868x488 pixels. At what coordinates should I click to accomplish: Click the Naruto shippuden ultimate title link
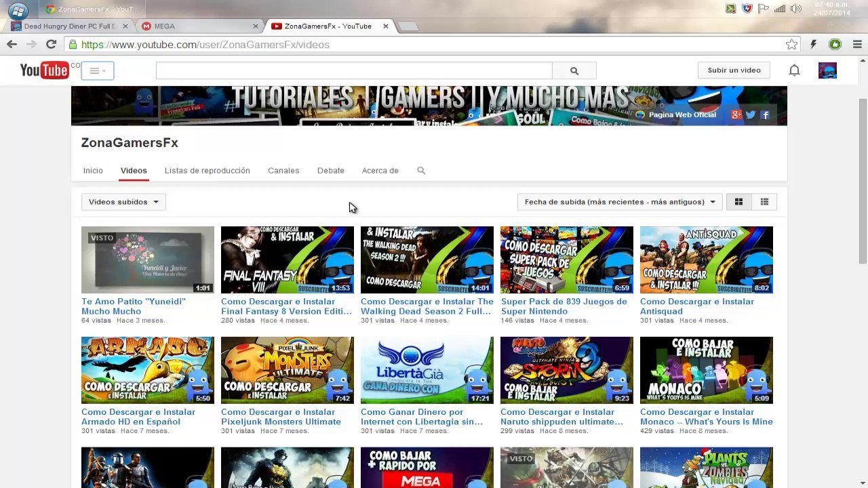[x=561, y=417]
